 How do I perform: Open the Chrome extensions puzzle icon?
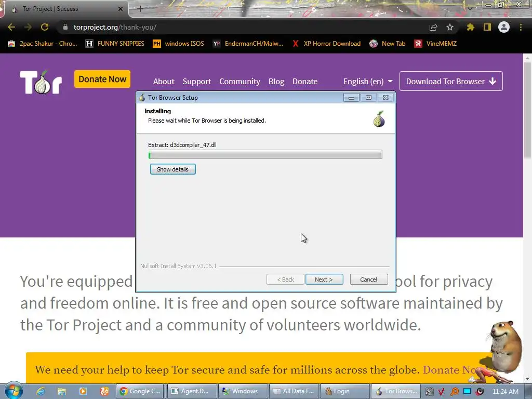(471, 27)
